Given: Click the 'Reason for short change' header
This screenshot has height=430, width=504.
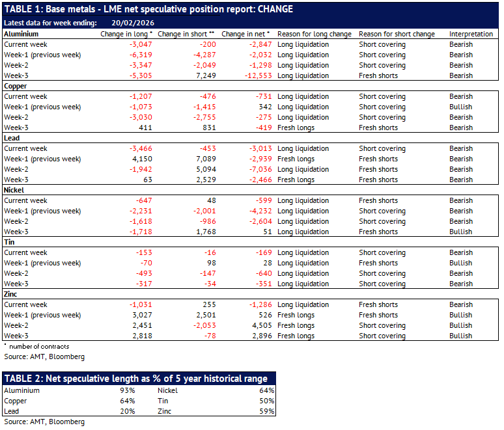Looking at the screenshot, I should (397, 34).
